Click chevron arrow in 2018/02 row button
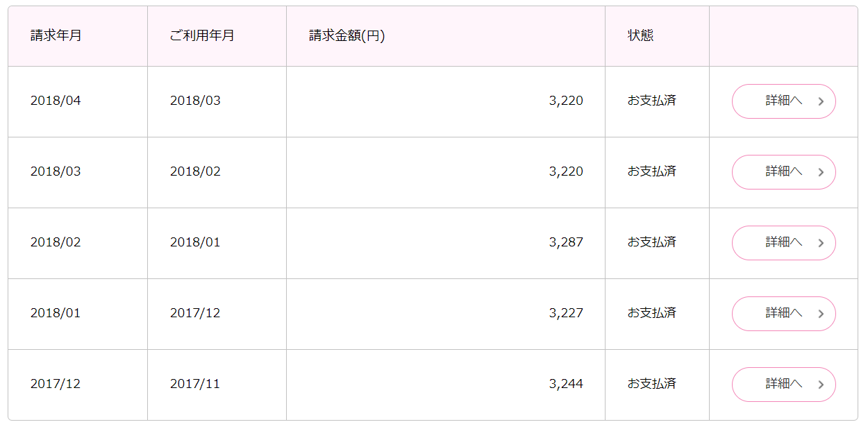The height and width of the screenshot is (429, 868). coord(821,243)
